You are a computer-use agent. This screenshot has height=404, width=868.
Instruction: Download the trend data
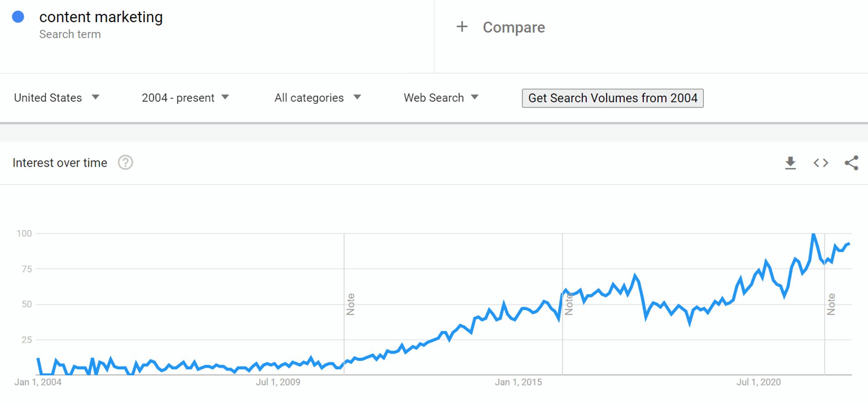[790, 163]
